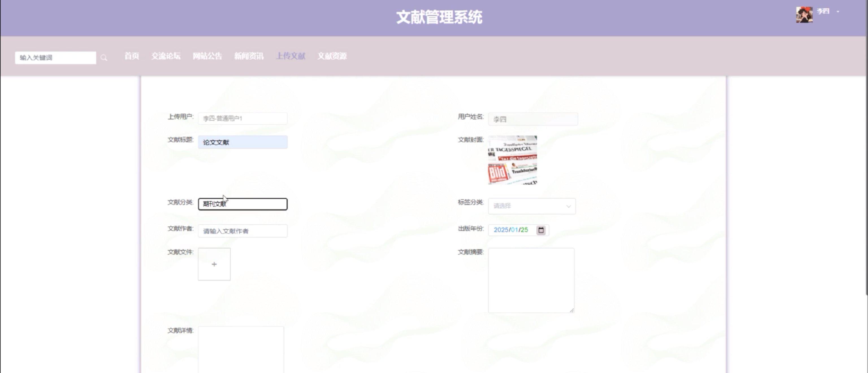Click the 文献封面 cover thumbnail

512,160
